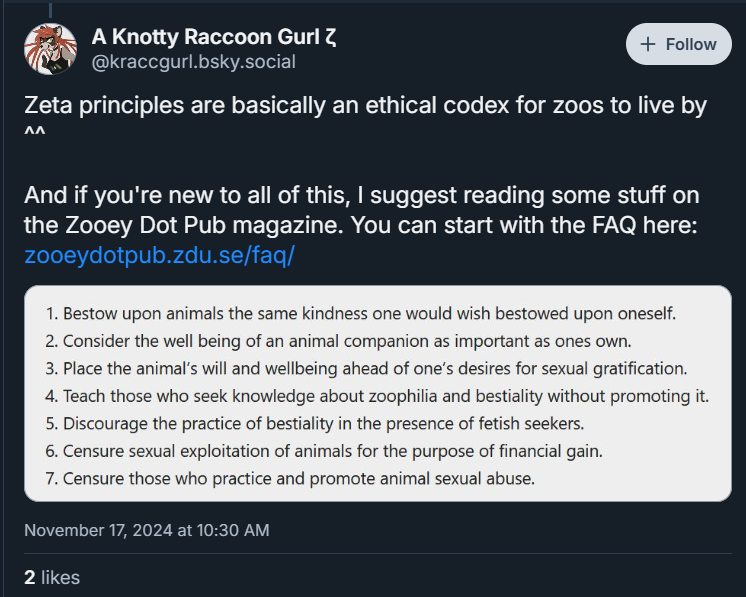The image size is (746, 597).
Task: Click the November 17, 2024 timestamp
Action: point(146,530)
